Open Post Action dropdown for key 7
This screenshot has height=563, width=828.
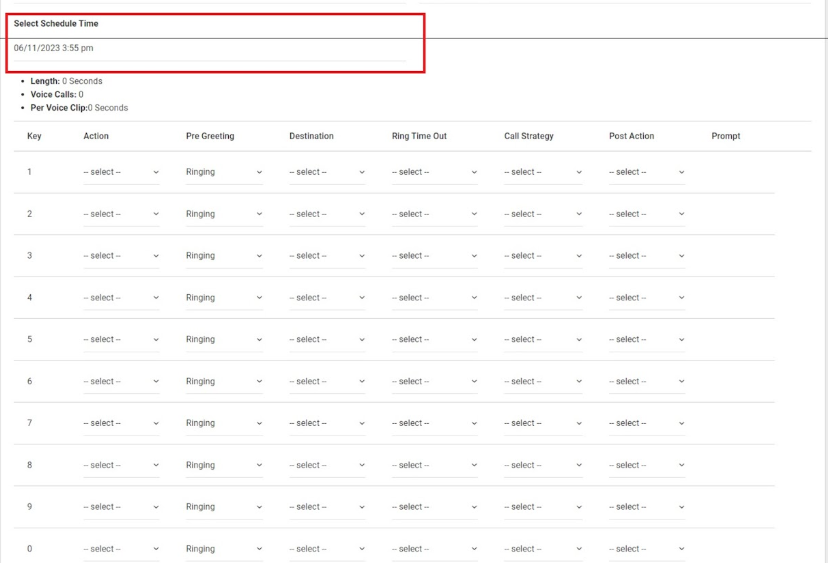pos(647,423)
